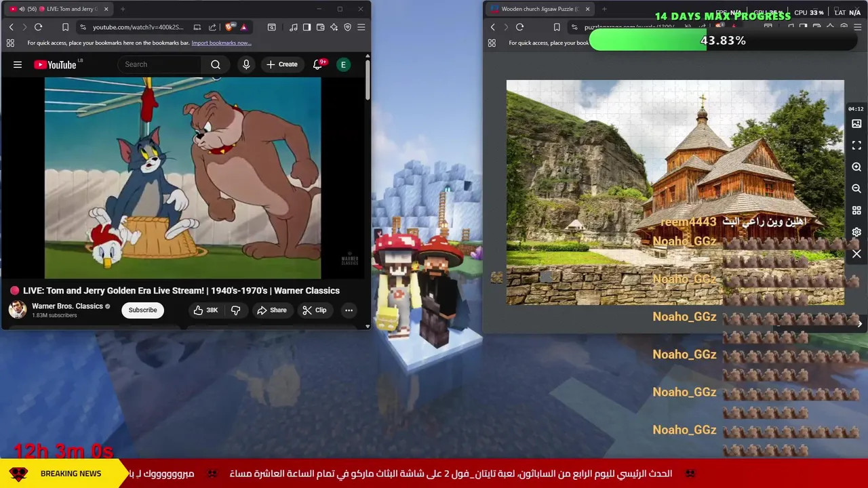The image size is (868, 488).
Task: Click the 43.83% green progress bar
Action: [x=723, y=41]
